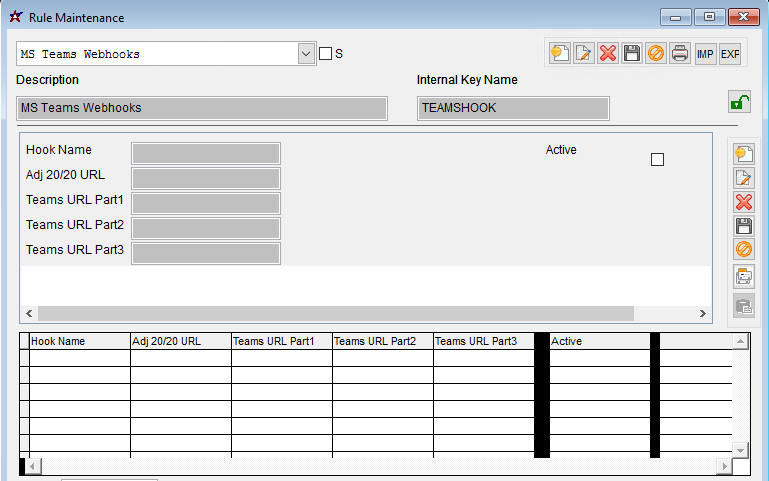The height and width of the screenshot is (481, 769).
Task: Click Teams URL Part3 column header in grid
Action: (x=484, y=341)
